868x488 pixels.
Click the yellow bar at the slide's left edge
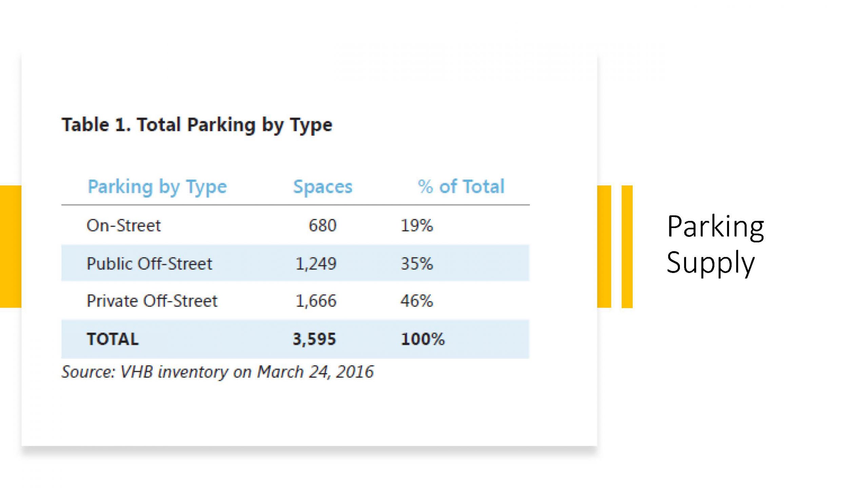click(11, 246)
